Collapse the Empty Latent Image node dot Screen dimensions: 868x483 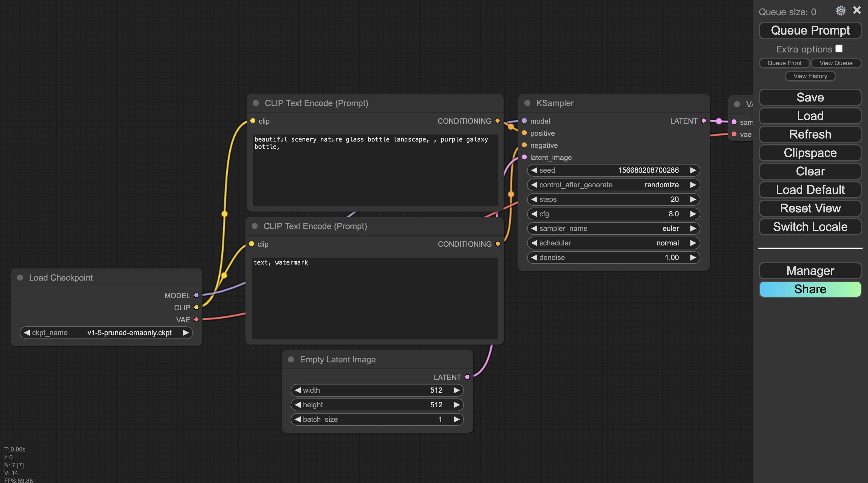click(291, 359)
